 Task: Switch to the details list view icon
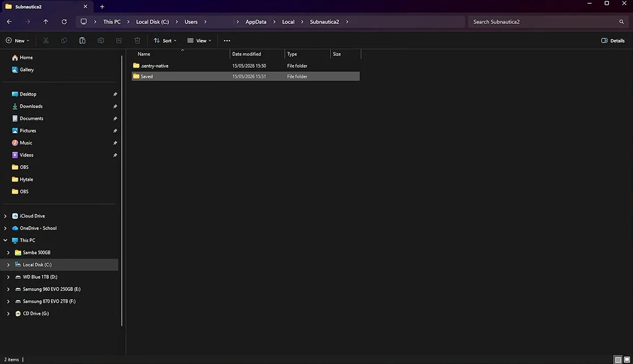tap(618, 359)
